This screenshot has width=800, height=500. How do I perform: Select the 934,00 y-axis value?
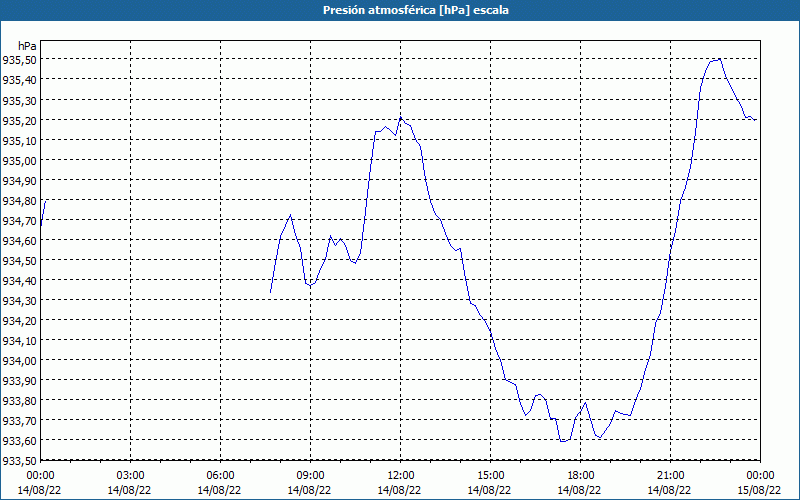(x=19, y=361)
